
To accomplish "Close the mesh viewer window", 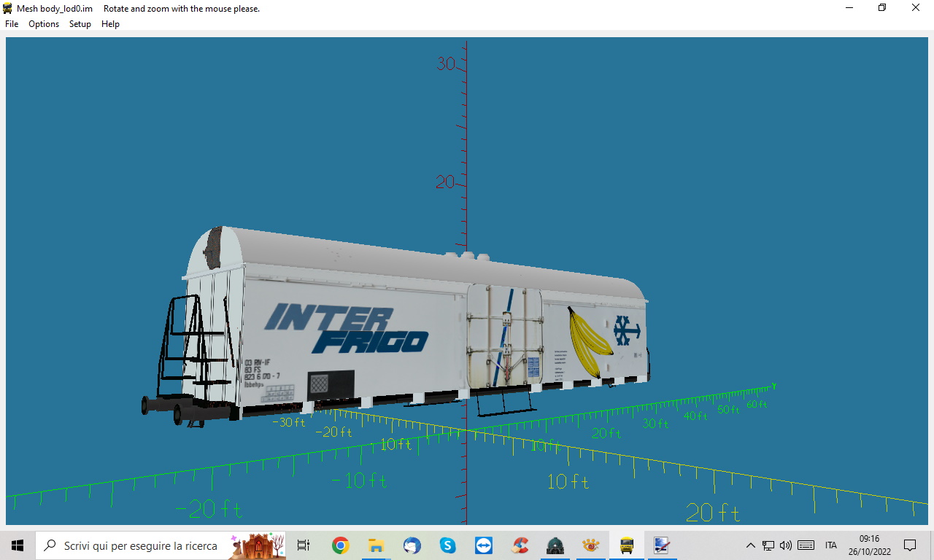I will tap(916, 8).
